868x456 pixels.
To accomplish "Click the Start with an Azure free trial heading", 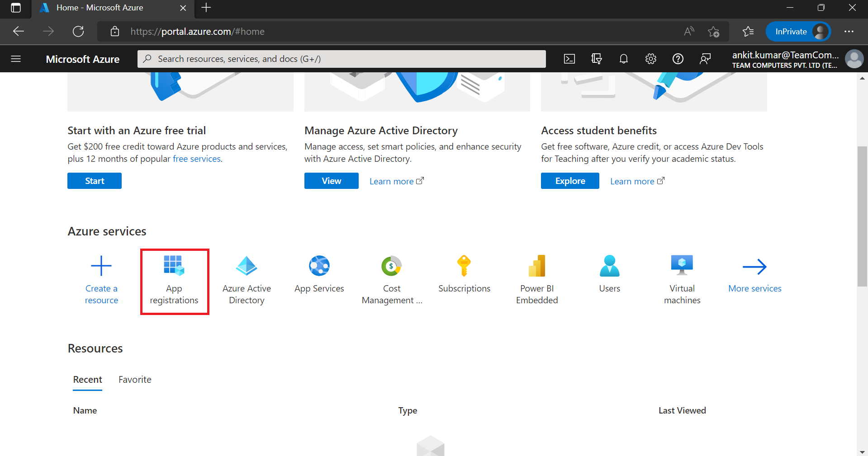I will tap(137, 131).
